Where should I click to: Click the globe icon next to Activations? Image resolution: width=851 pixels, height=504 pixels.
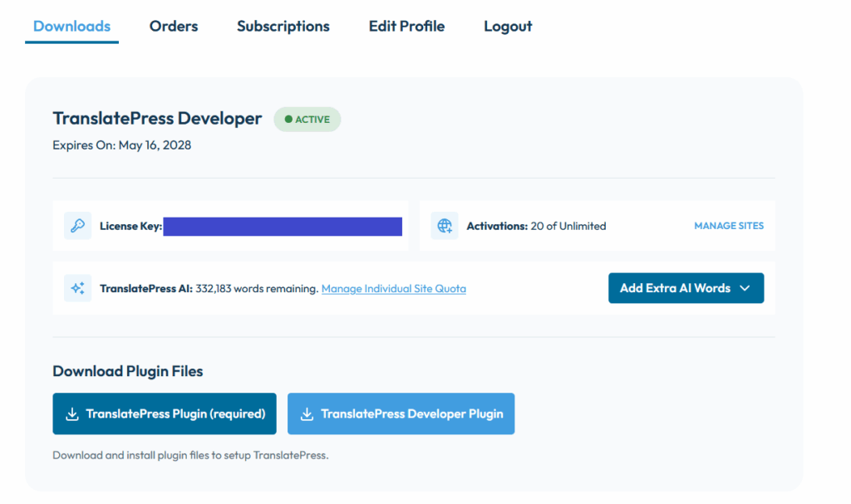coord(445,226)
